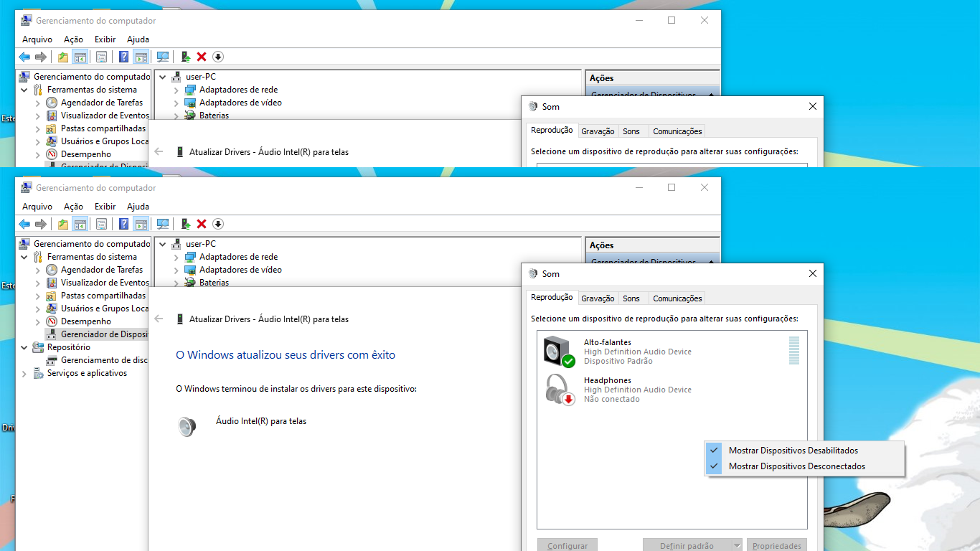Viewport: 980px width, 551px height.
Task: Toggle Show/Hide Console Tree in the lower toolbar
Action: coord(80,224)
